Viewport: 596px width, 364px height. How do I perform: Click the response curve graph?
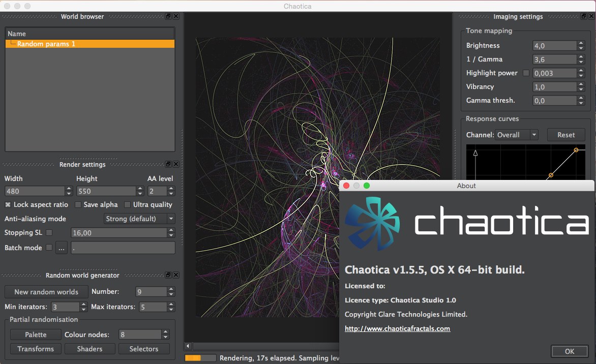point(526,162)
